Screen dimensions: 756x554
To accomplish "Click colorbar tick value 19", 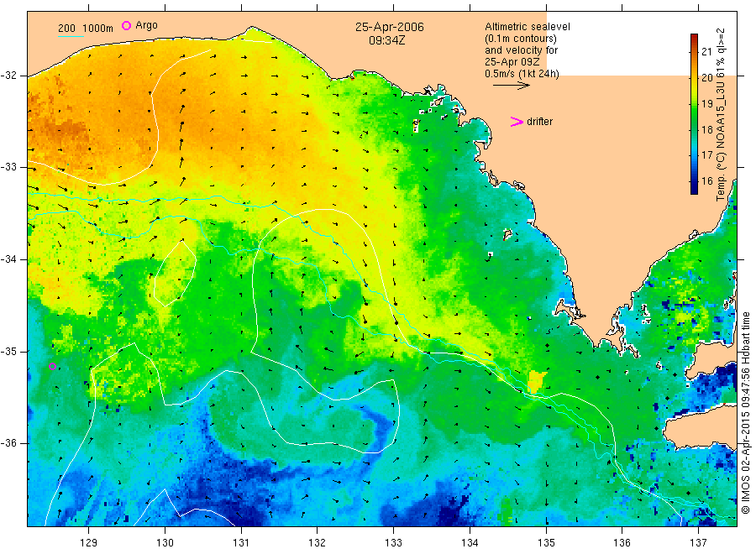I will [x=706, y=103].
